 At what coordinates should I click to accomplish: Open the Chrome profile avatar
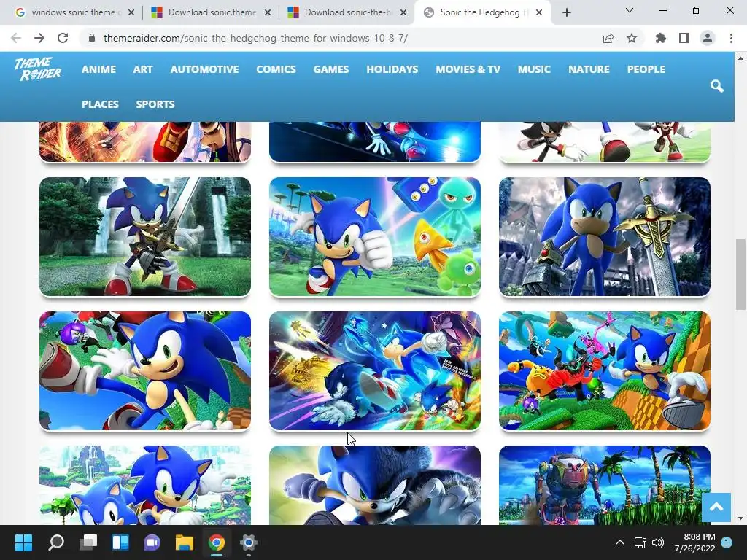pyautogui.click(x=708, y=38)
